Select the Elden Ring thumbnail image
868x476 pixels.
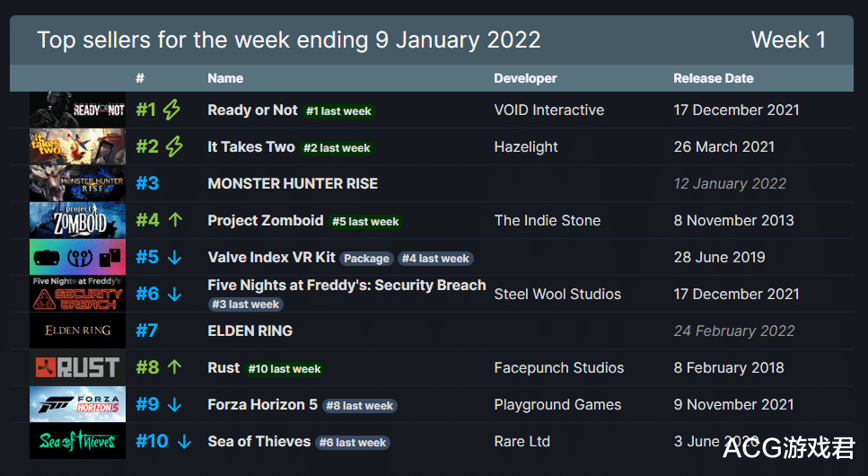pyautogui.click(x=77, y=331)
